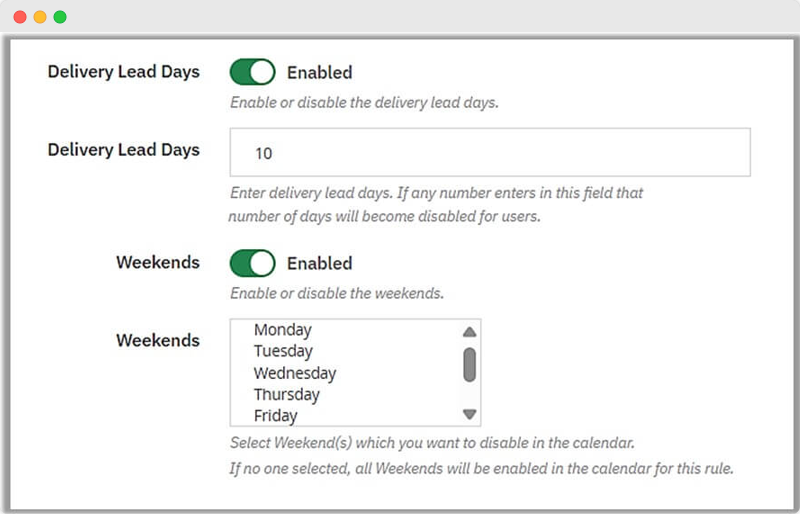
Task: Select Tuesday in the Weekends list
Action: (283, 351)
